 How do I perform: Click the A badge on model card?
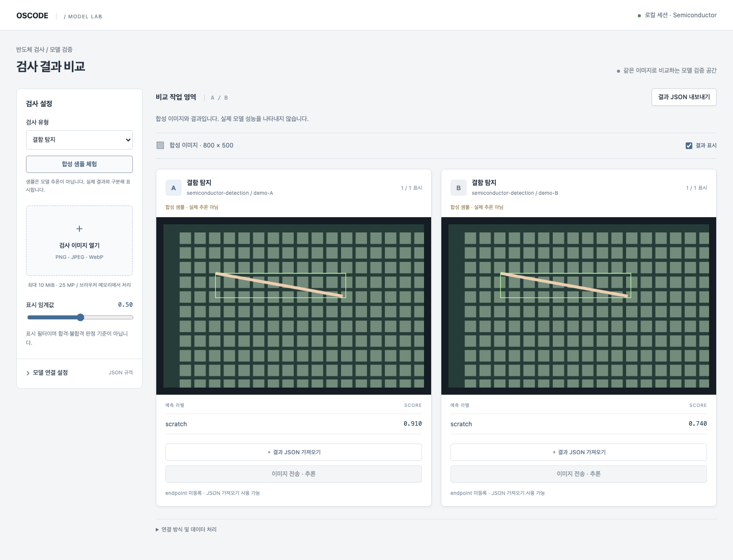(174, 188)
